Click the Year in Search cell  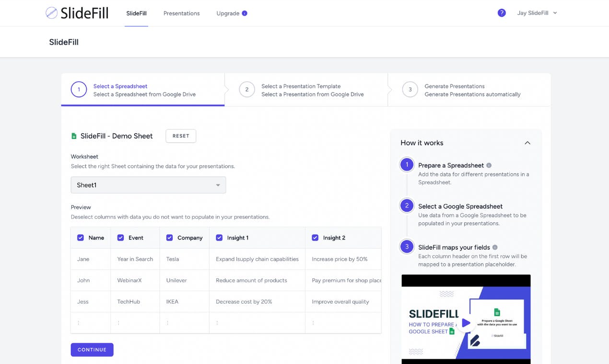click(x=135, y=259)
